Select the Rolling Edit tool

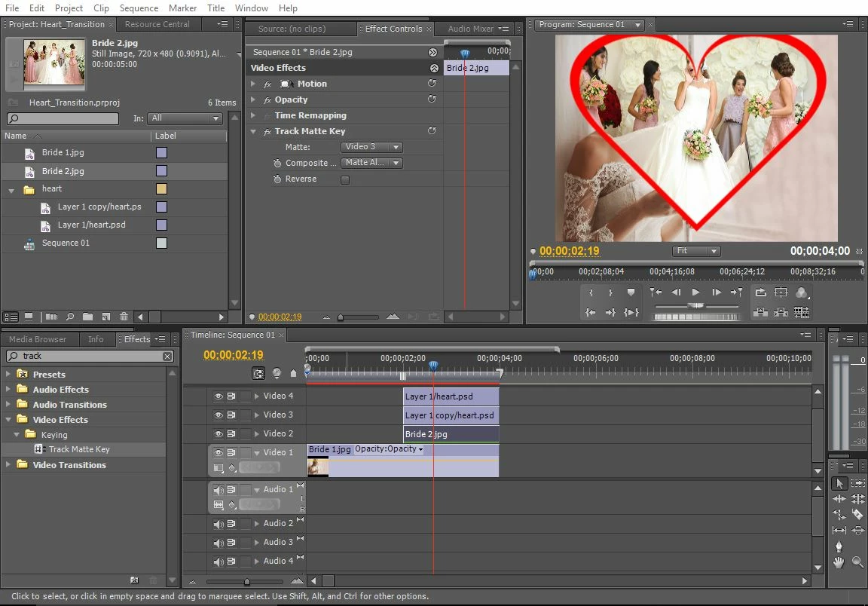point(857,498)
